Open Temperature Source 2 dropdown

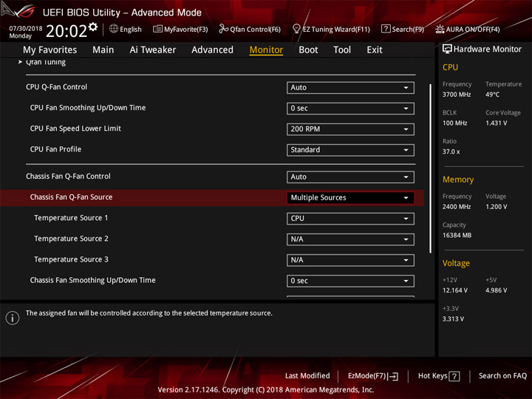tap(350, 239)
